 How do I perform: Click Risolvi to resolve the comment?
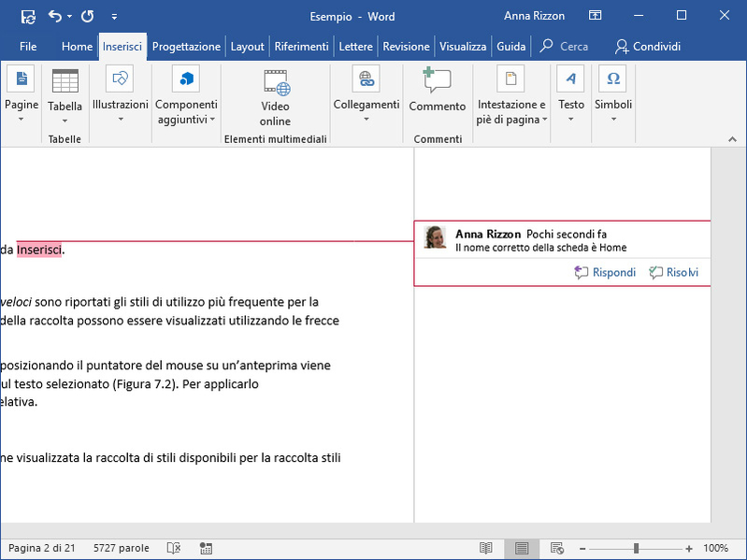click(674, 272)
